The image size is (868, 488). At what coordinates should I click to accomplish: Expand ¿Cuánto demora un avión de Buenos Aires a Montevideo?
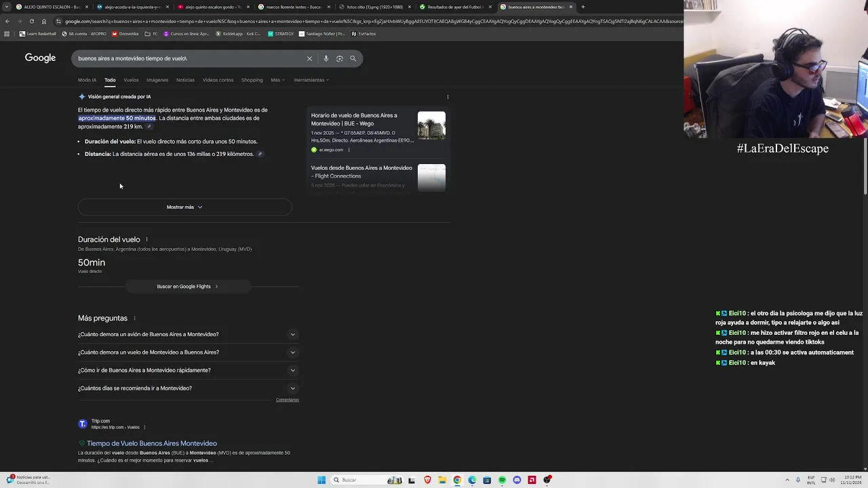point(188,334)
